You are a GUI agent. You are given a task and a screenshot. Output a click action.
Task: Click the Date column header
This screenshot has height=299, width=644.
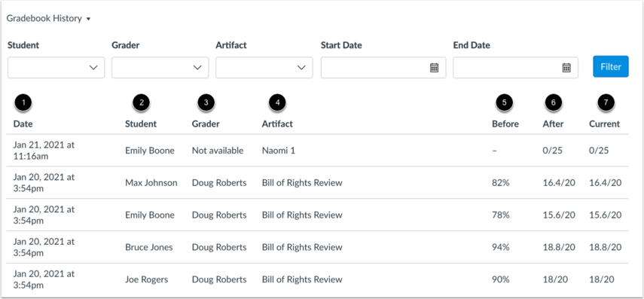pyautogui.click(x=23, y=124)
